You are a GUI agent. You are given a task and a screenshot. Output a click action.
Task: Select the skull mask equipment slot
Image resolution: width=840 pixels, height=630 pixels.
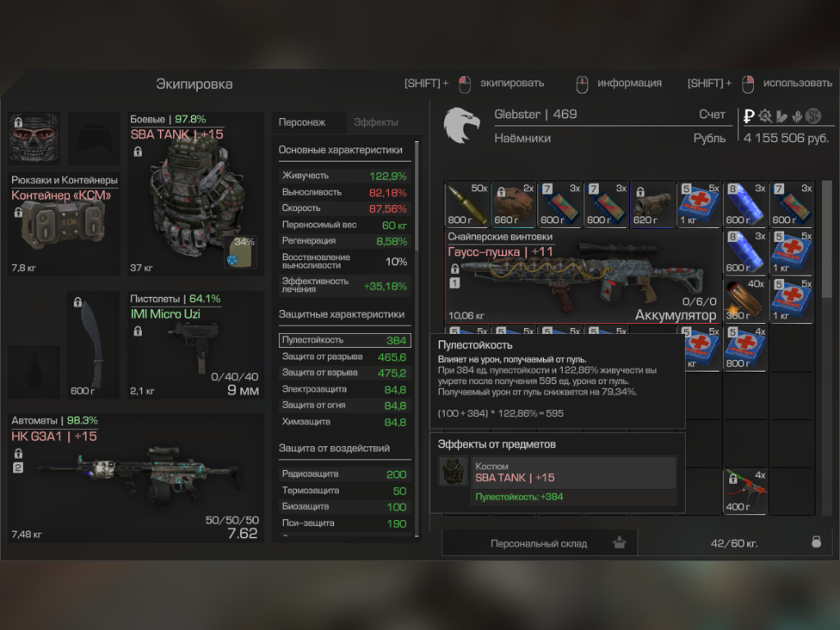(x=34, y=138)
